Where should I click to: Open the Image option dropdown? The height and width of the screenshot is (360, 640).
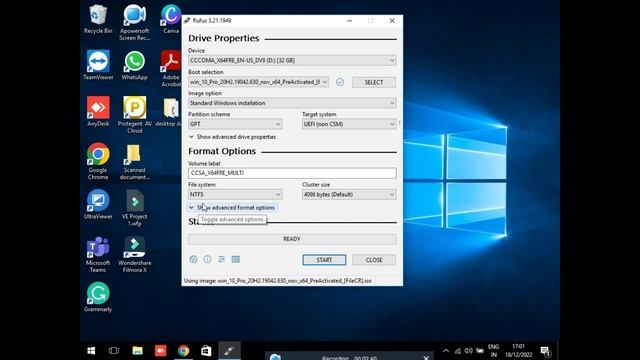click(x=292, y=103)
